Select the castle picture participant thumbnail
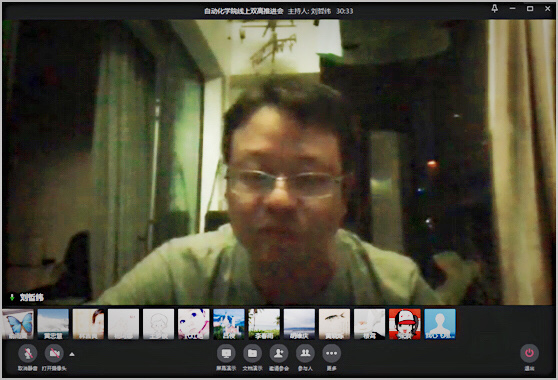The height and width of the screenshot is (380, 558). pos(229,324)
